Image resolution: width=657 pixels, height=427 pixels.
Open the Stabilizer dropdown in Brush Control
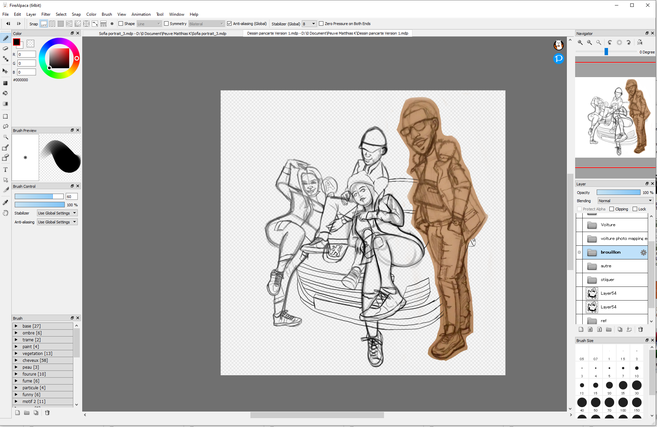(x=57, y=213)
